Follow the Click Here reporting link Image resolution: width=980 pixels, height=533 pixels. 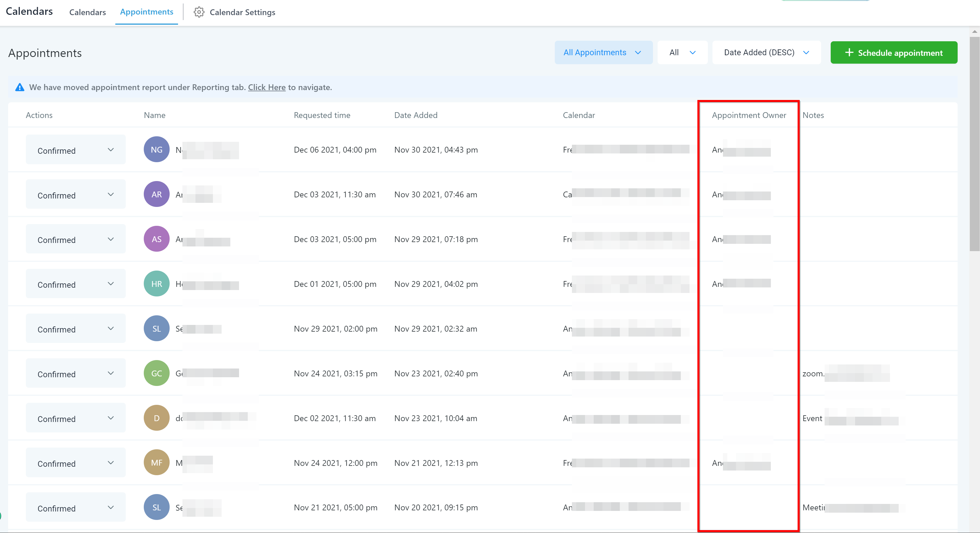(x=267, y=87)
